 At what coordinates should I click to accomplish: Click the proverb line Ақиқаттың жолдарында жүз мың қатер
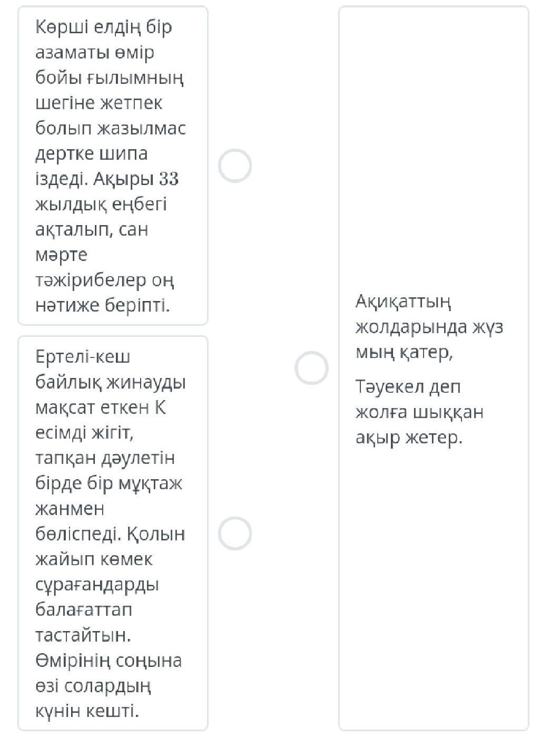[429, 327]
